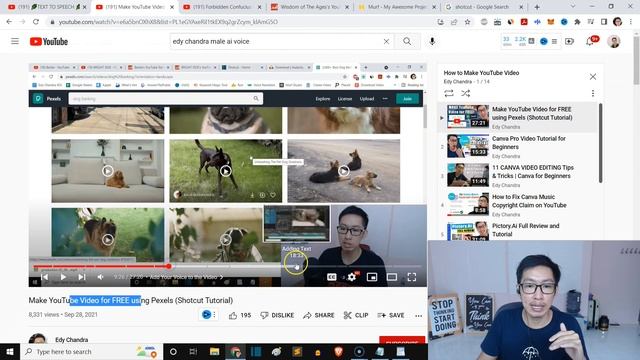The width and height of the screenshot is (640, 360).
Task: Open Chrome three-dot menu
Action: coord(631,22)
